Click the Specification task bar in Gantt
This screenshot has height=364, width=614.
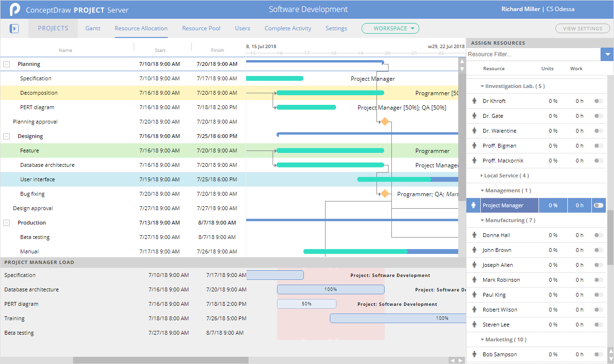pos(275,78)
